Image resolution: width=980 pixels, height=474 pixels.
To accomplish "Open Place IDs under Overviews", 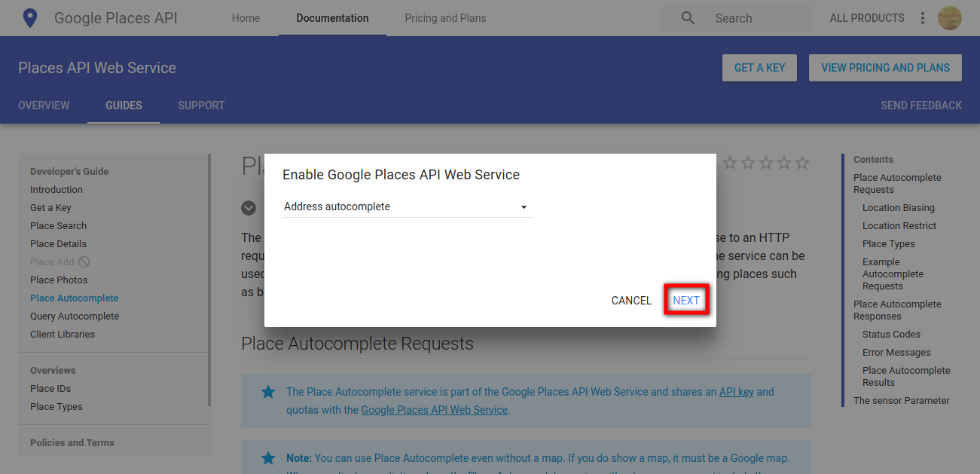I will 50,389.
